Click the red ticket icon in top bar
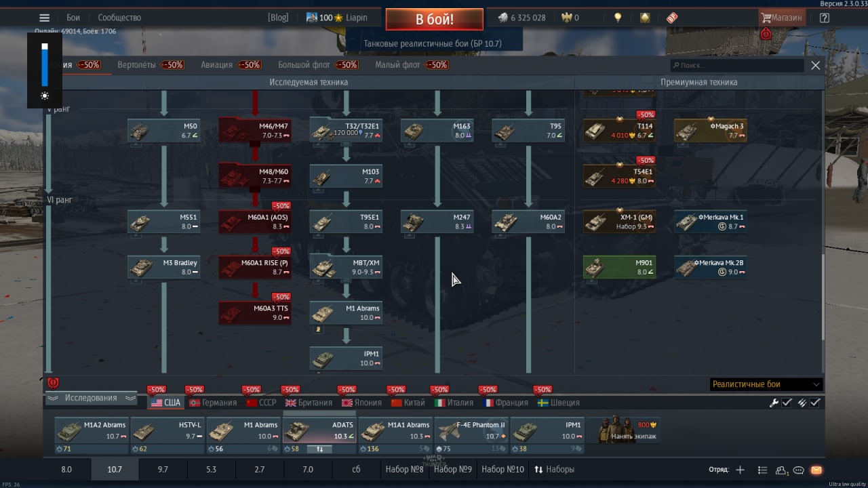This screenshot has width=868, height=488. (672, 18)
